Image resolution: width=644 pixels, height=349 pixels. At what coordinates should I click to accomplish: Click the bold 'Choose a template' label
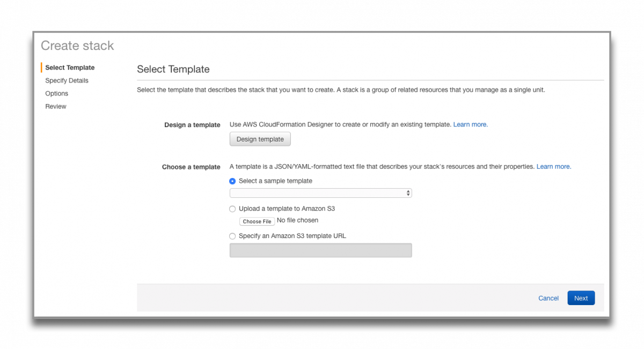191,167
